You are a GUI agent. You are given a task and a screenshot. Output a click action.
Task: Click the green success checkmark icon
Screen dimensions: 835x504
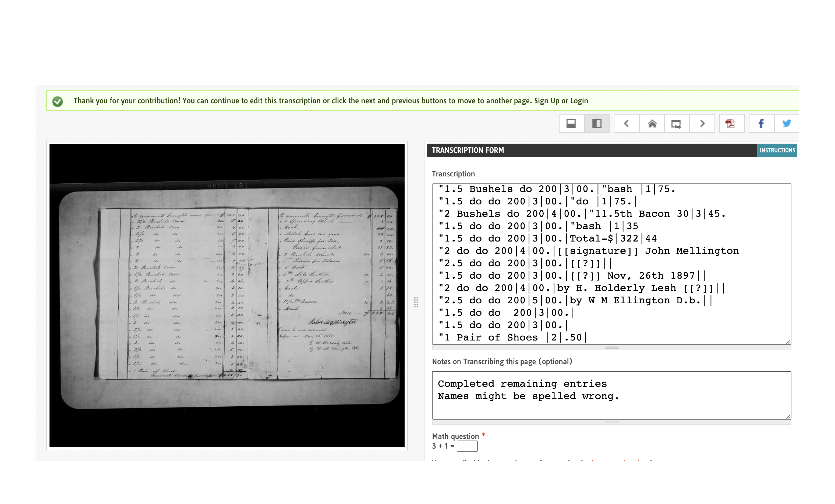click(58, 101)
